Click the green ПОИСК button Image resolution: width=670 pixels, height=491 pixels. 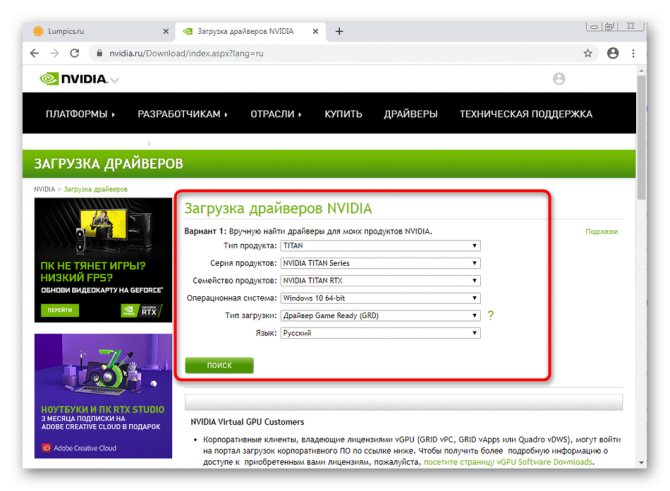coord(219,365)
